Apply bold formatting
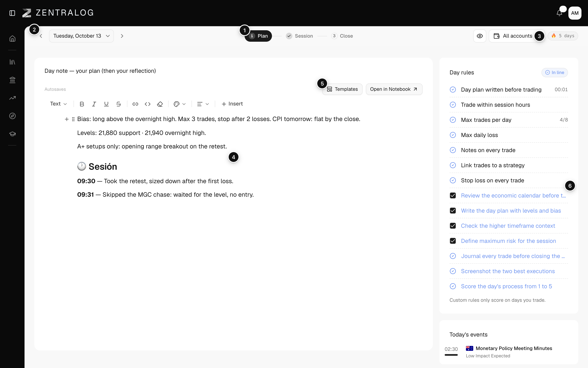This screenshot has width=588, height=368. pos(82,104)
